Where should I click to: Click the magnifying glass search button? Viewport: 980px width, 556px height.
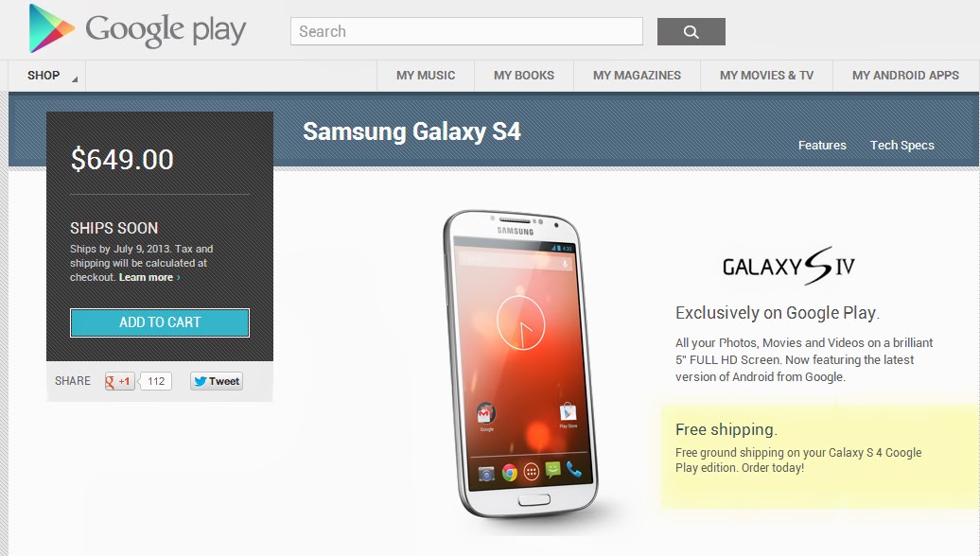[x=691, y=31]
